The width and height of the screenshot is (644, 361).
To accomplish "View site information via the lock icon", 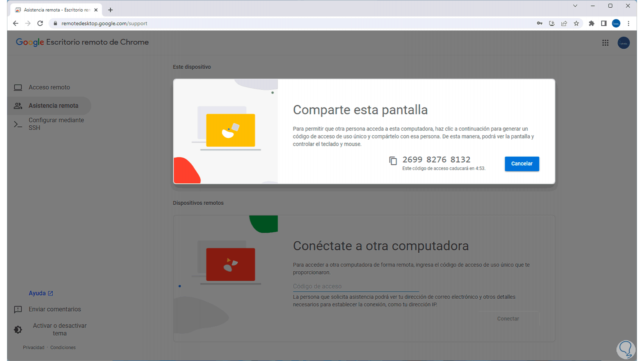I will 55,23.
